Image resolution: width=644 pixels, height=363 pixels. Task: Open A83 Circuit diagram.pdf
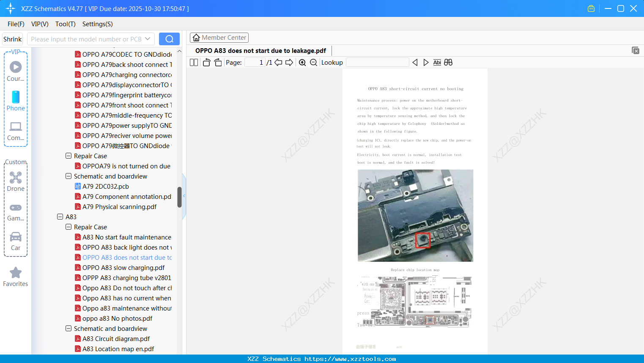coord(112,338)
